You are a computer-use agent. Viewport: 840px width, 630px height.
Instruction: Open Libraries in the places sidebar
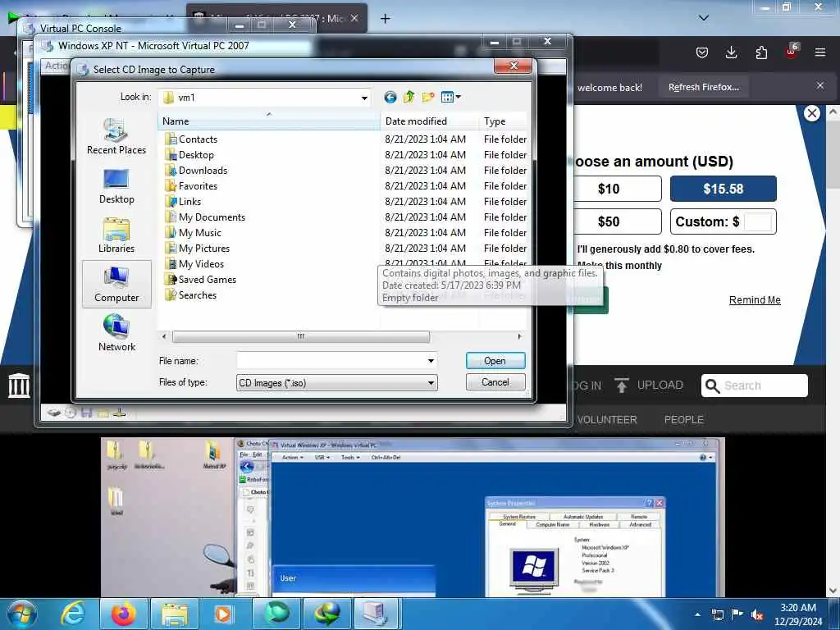(116, 235)
